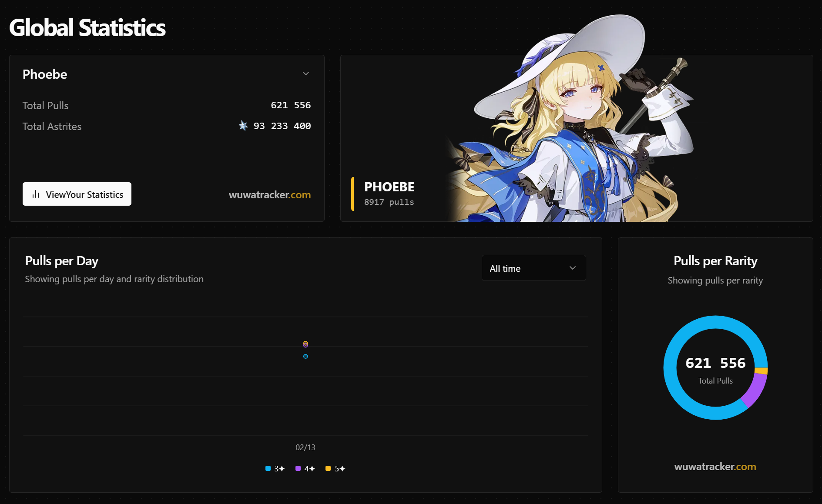This screenshot has height=504, width=822.
Task: Click the Pulls per Day heading
Action: [x=62, y=261]
